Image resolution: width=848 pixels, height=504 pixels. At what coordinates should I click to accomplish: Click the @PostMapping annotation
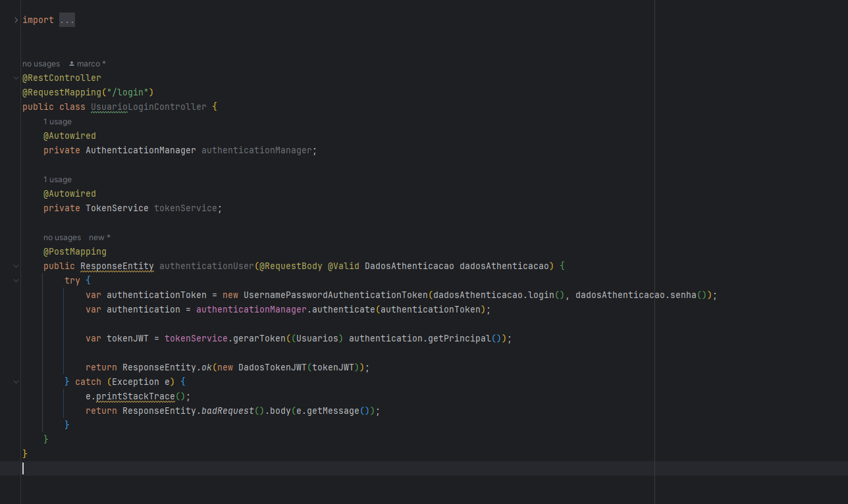click(75, 252)
